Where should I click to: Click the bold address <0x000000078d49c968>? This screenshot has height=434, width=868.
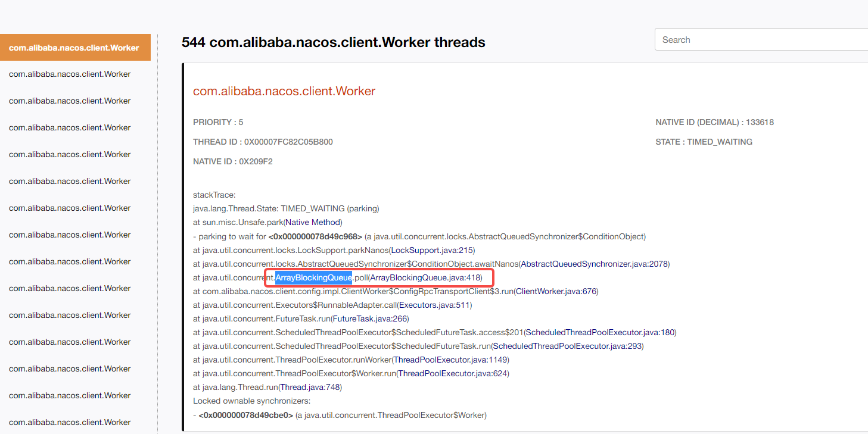pyautogui.click(x=315, y=236)
